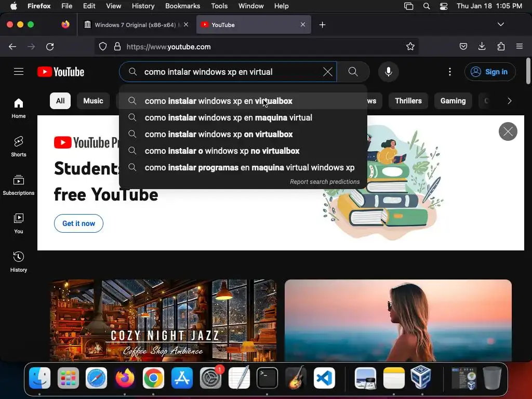Open a new browser tab
Screen dimensions: 532x399
click(x=322, y=25)
